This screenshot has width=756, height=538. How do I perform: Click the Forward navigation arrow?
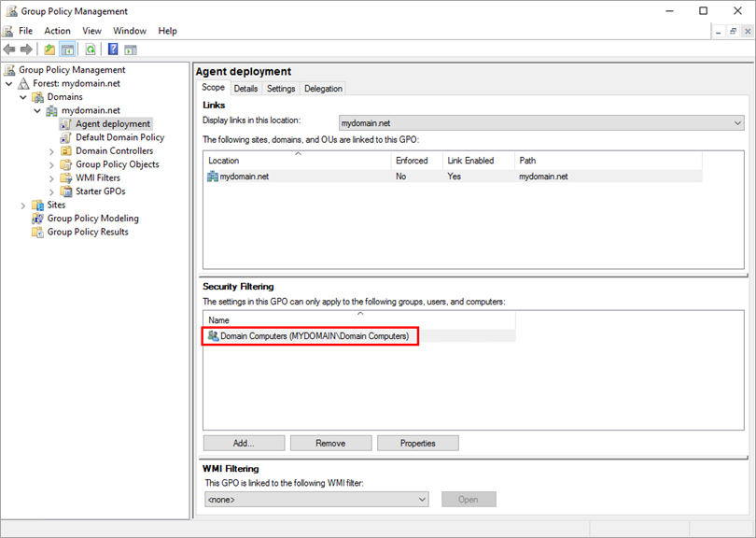[25, 50]
